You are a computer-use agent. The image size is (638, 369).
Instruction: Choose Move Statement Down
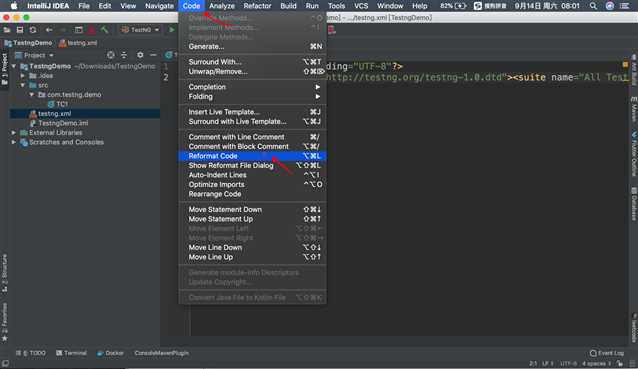coord(252,210)
